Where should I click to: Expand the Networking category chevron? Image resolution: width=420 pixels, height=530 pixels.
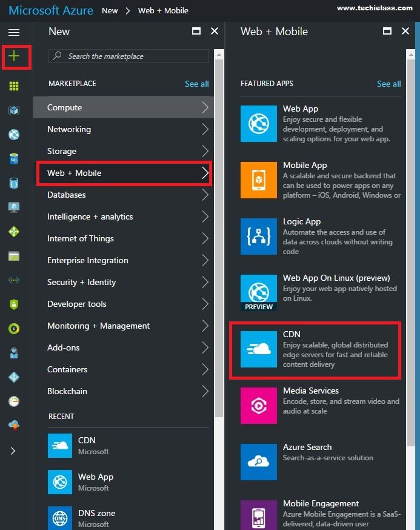(205, 129)
